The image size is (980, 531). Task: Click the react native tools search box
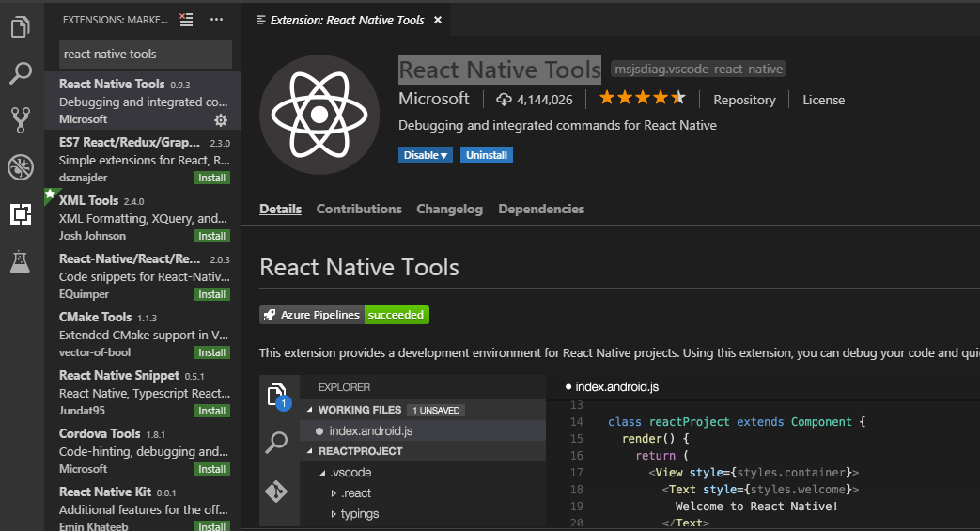pyautogui.click(x=146, y=55)
